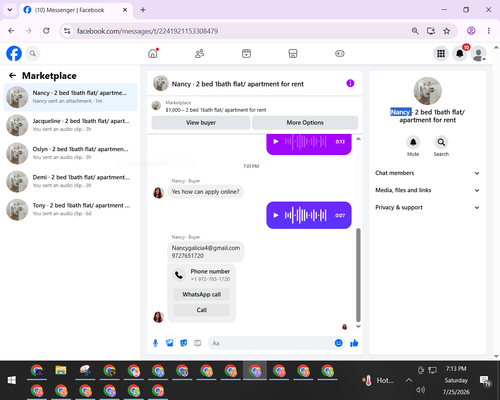This screenshot has width=500, height=400.
Task: Open the Gaming icon in top navigation
Action: [x=340, y=53]
